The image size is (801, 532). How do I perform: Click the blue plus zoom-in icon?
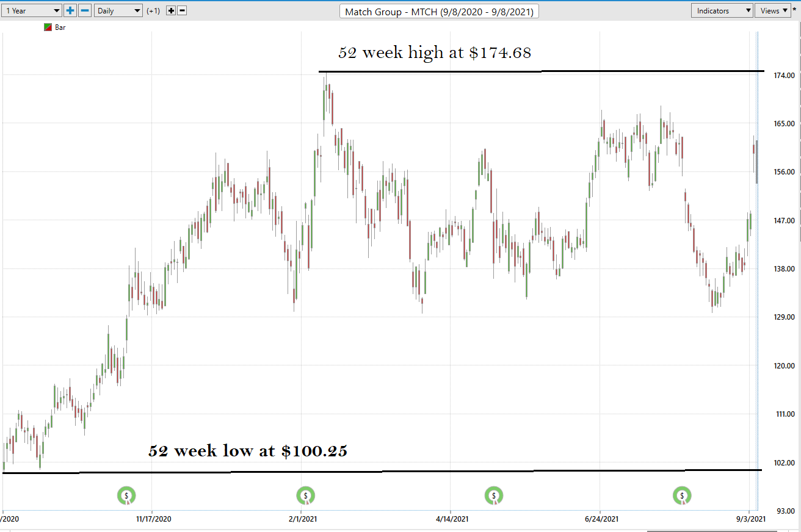(70, 10)
